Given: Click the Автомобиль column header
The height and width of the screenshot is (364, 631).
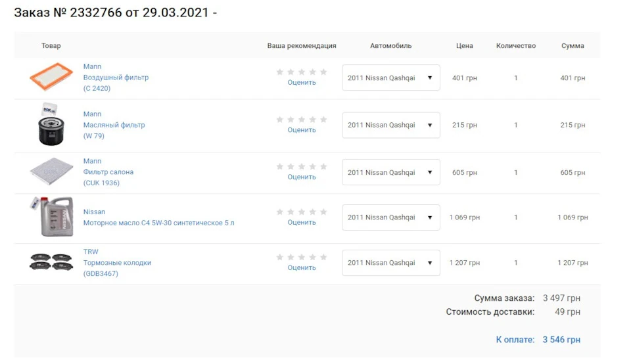Looking at the screenshot, I should 390,46.
